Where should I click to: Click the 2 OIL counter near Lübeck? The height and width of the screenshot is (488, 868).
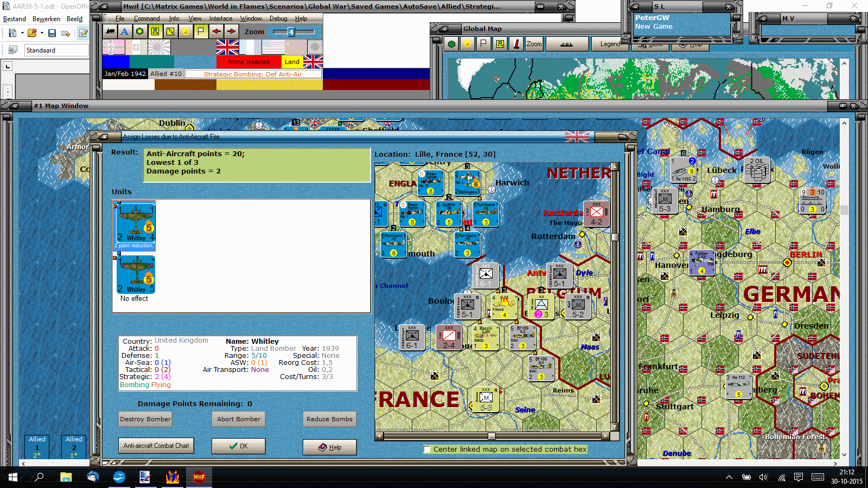pyautogui.click(x=757, y=171)
